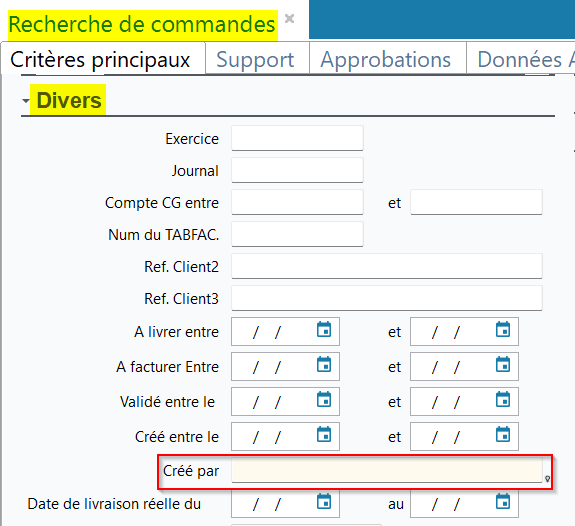Open calendar for 'Validé entre le' end date

(x=503, y=399)
